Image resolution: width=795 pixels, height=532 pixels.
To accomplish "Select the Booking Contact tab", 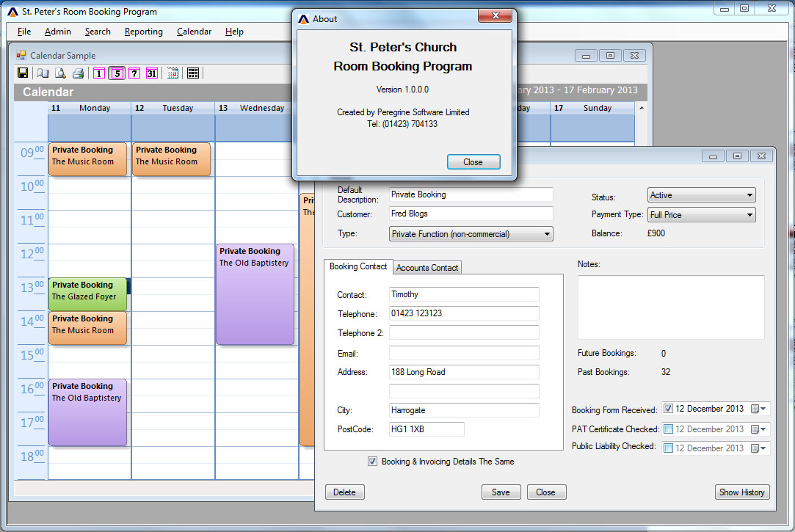I will point(358,266).
